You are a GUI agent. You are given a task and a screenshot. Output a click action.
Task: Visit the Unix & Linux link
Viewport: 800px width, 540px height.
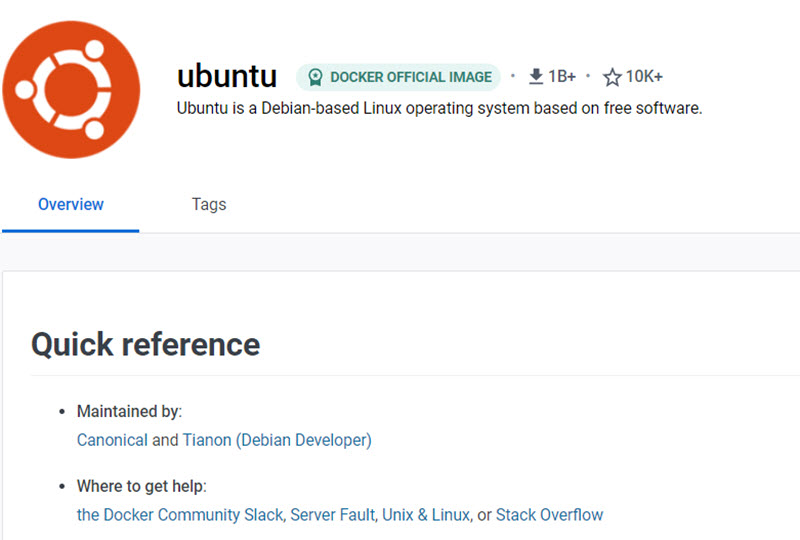pyautogui.click(x=426, y=514)
